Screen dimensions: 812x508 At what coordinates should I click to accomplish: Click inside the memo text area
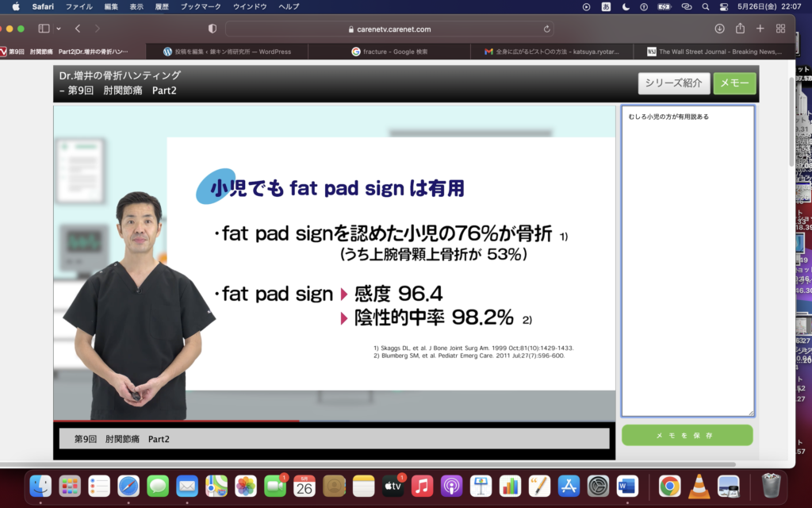(x=687, y=262)
